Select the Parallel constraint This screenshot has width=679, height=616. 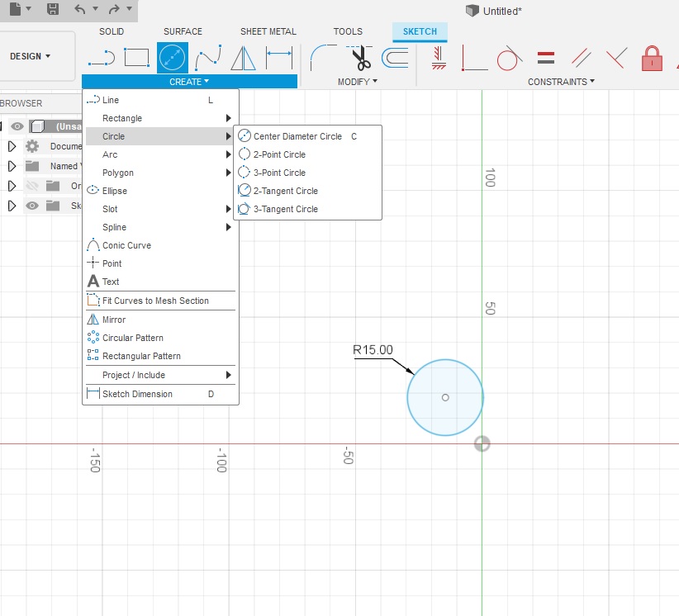click(x=581, y=56)
